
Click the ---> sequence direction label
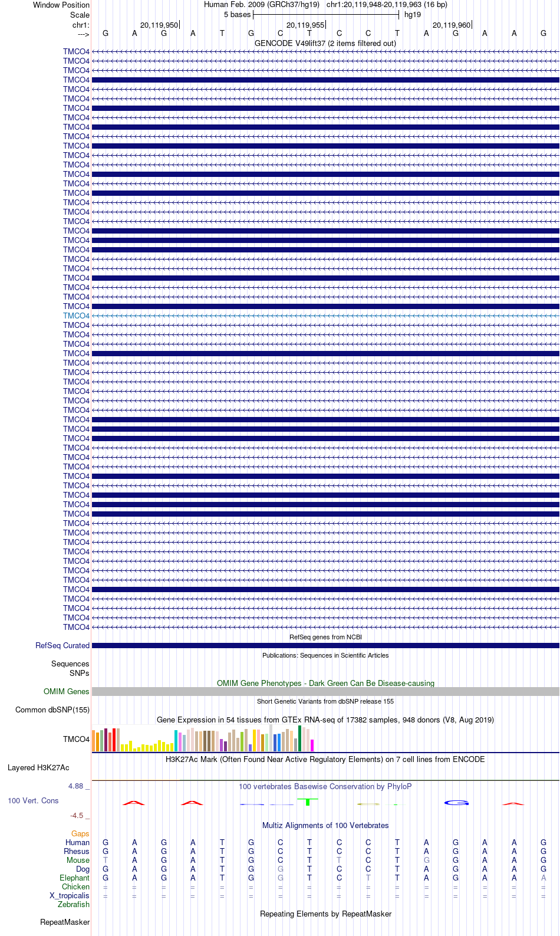tap(83, 34)
